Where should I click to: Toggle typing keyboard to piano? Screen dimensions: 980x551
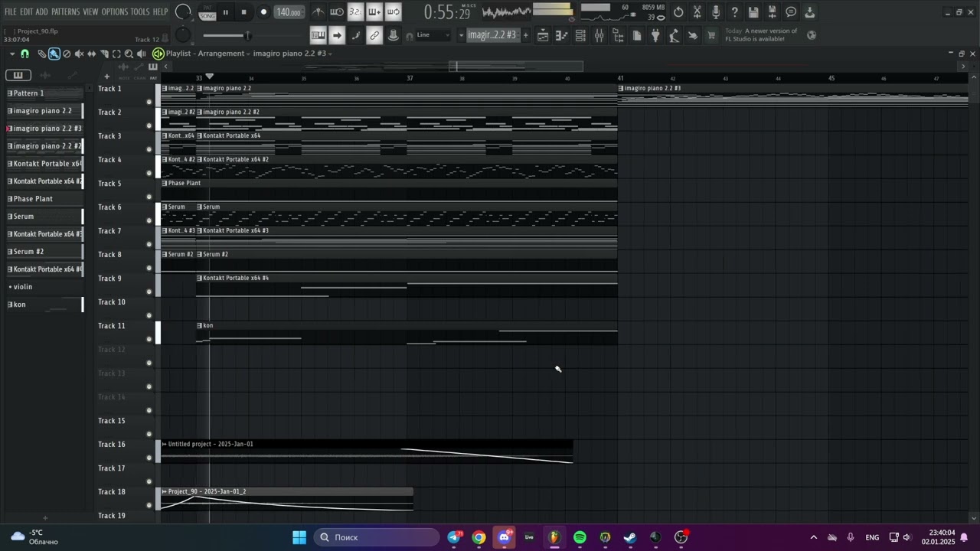318,35
